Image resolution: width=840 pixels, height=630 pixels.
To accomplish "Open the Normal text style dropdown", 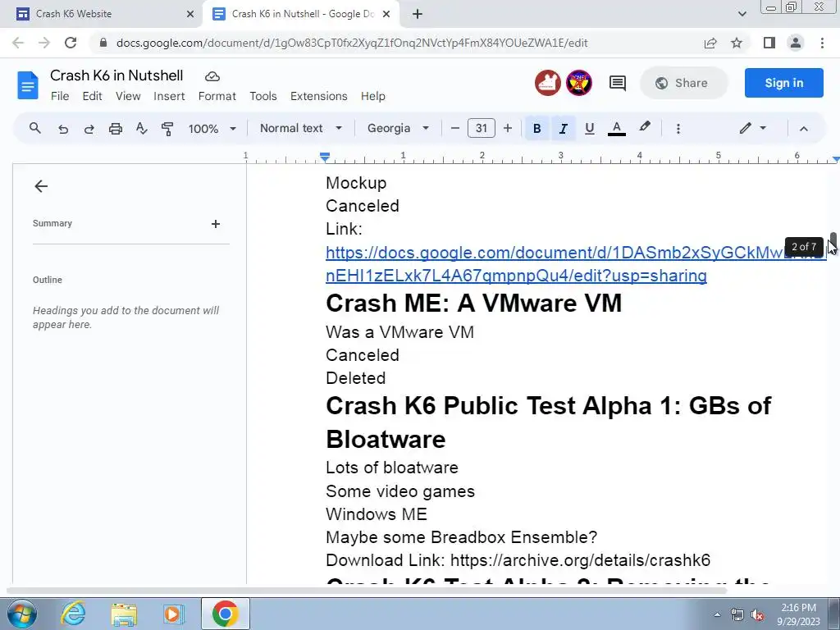I will tap(300, 128).
